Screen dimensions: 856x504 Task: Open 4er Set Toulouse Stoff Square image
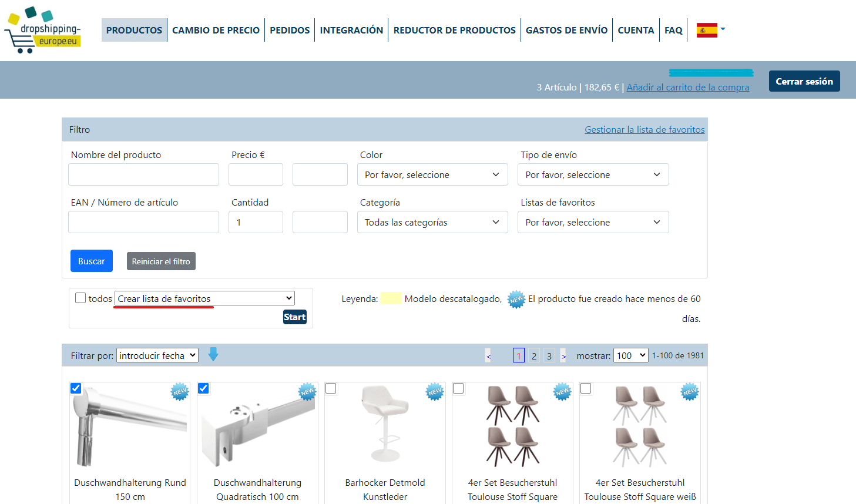[512, 426]
